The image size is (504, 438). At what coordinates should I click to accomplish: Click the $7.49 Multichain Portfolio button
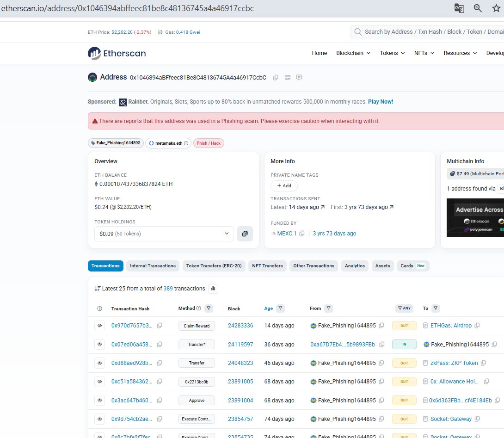point(475,173)
